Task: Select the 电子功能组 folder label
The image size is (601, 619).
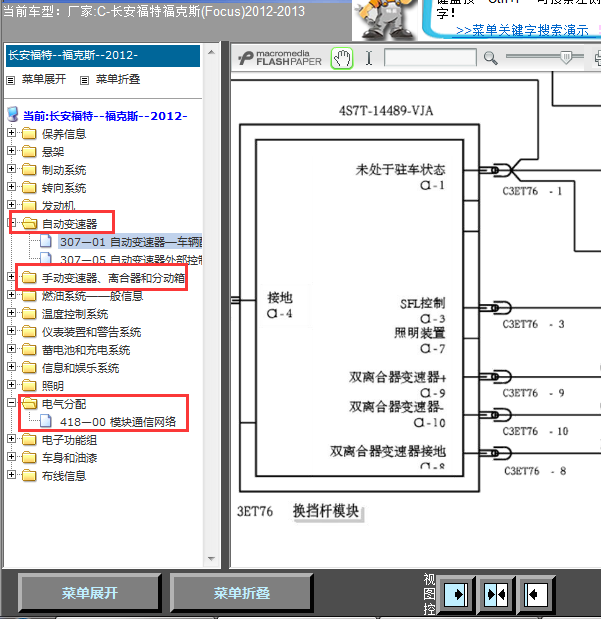Action: [x=69, y=440]
